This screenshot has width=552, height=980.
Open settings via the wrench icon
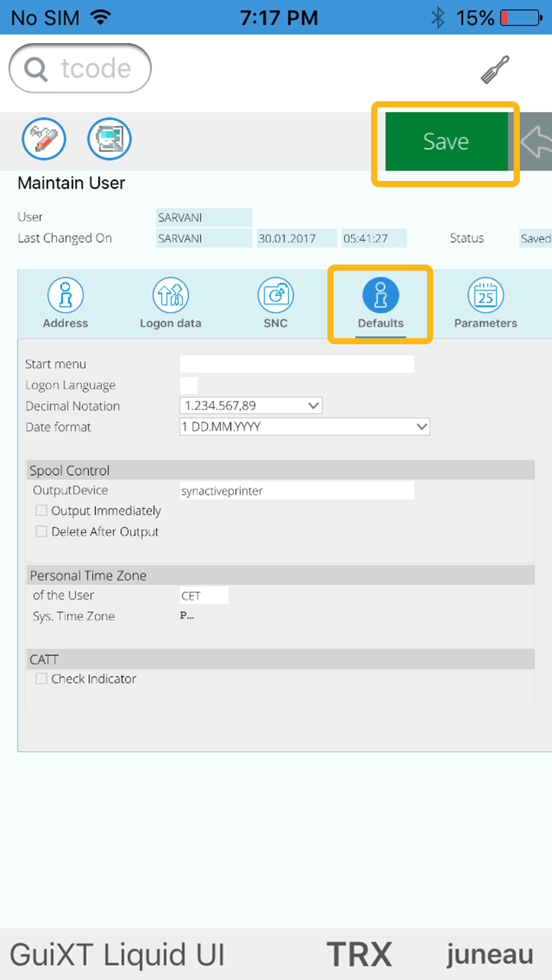[x=495, y=70]
